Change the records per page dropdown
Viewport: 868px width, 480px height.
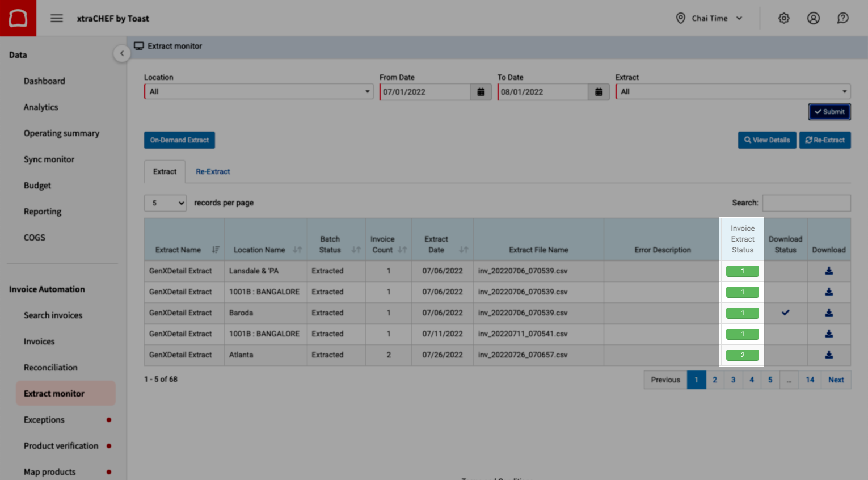tap(165, 203)
